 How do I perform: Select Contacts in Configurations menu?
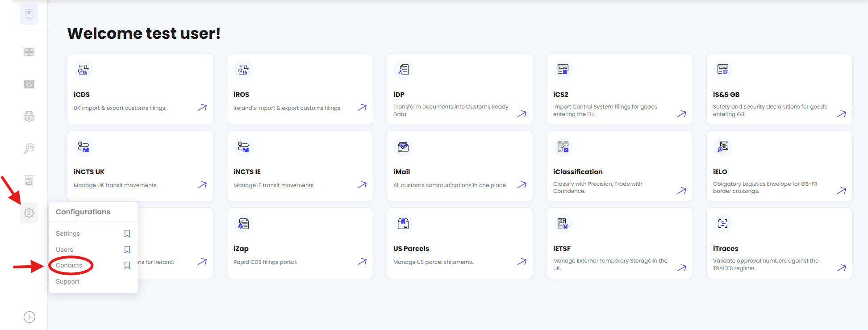(x=69, y=265)
